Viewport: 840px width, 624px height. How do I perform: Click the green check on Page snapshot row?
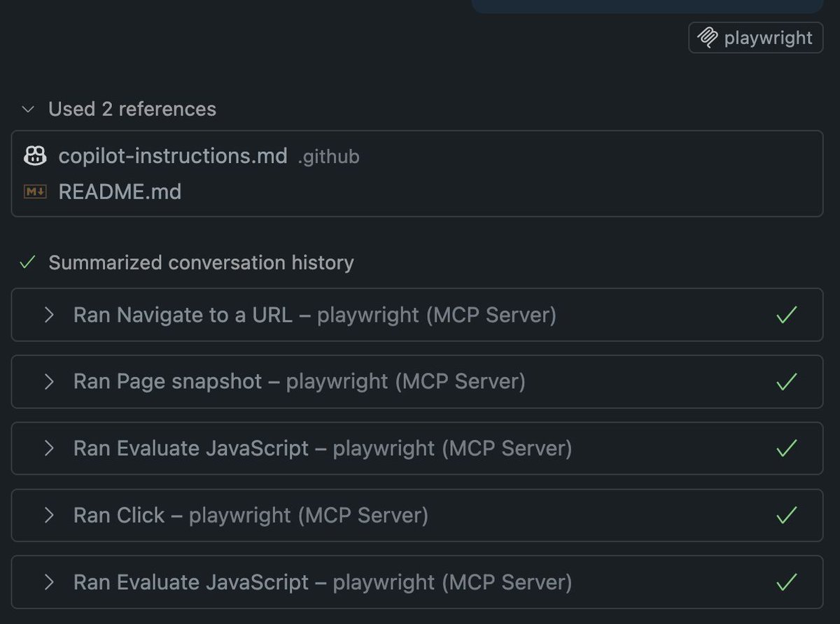point(787,381)
